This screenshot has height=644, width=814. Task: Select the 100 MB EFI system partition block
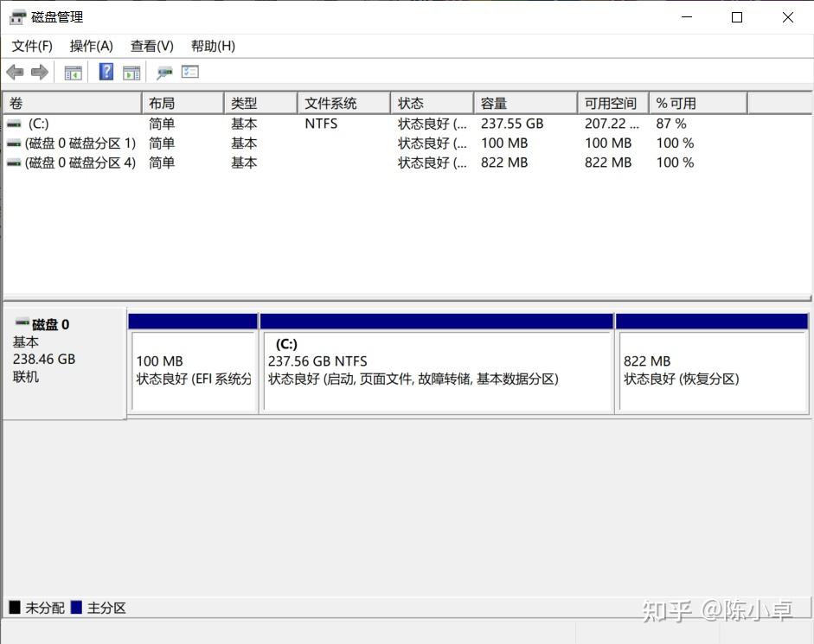pyautogui.click(x=192, y=363)
